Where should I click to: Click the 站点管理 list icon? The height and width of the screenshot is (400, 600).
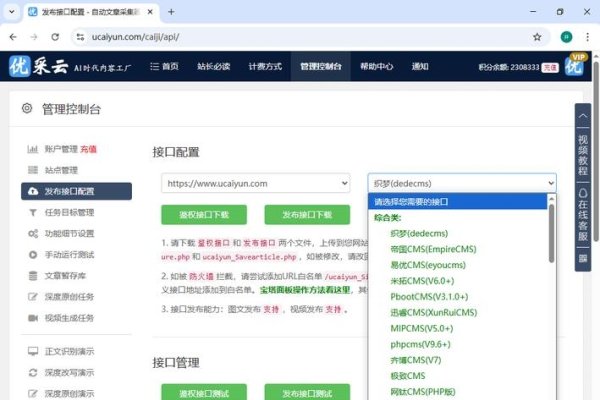(x=33, y=170)
